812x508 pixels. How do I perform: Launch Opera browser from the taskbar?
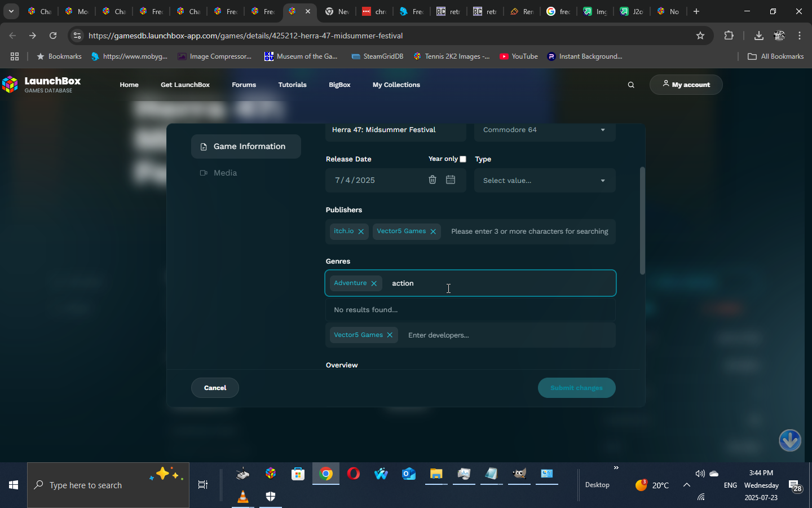354,473
